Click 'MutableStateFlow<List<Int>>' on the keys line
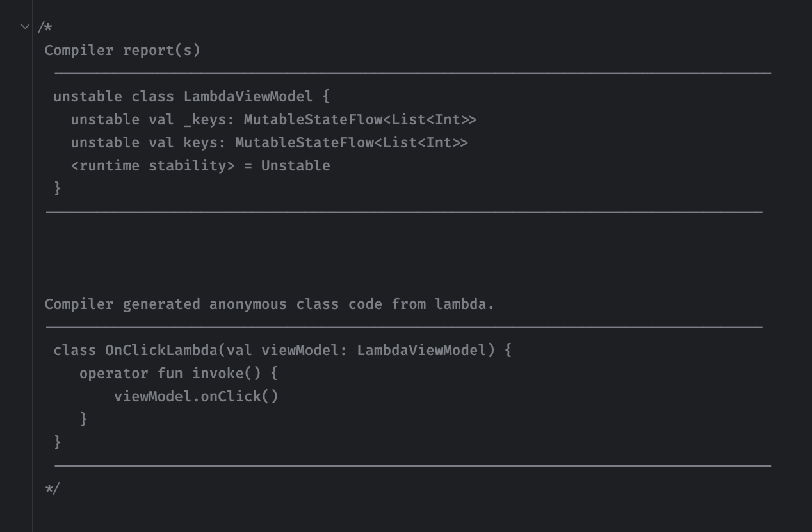This screenshot has width=812, height=532. point(352,142)
